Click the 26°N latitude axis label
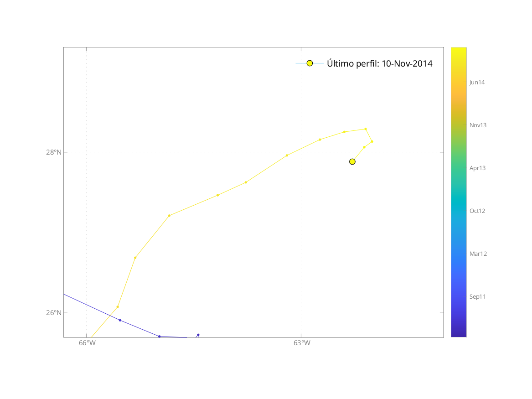This screenshot has height=399, width=532. click(x=53, y=313)
